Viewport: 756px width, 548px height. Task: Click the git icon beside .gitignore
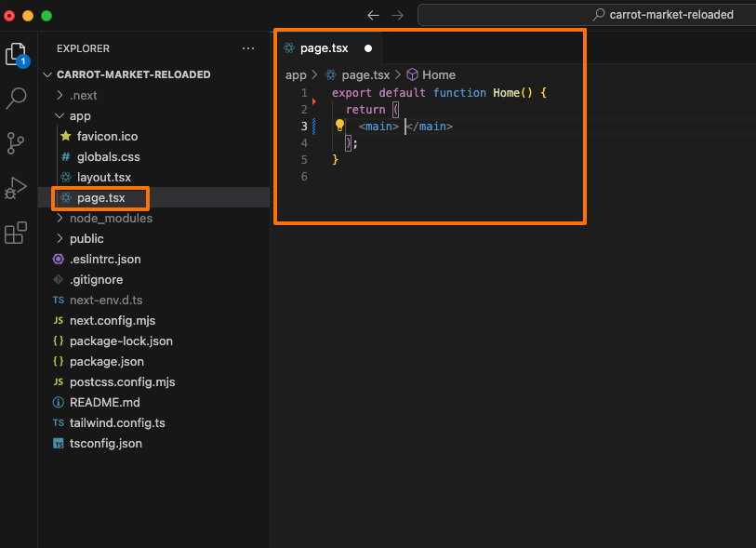(59, 279)
